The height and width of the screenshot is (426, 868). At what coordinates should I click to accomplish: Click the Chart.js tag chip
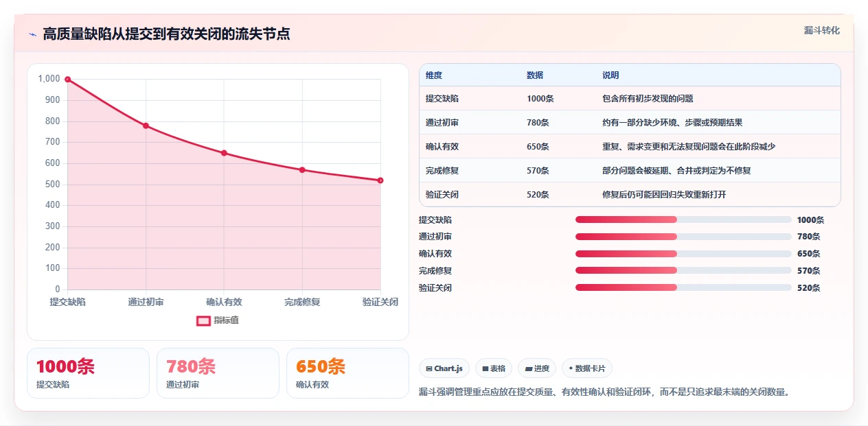pos(444,368)
